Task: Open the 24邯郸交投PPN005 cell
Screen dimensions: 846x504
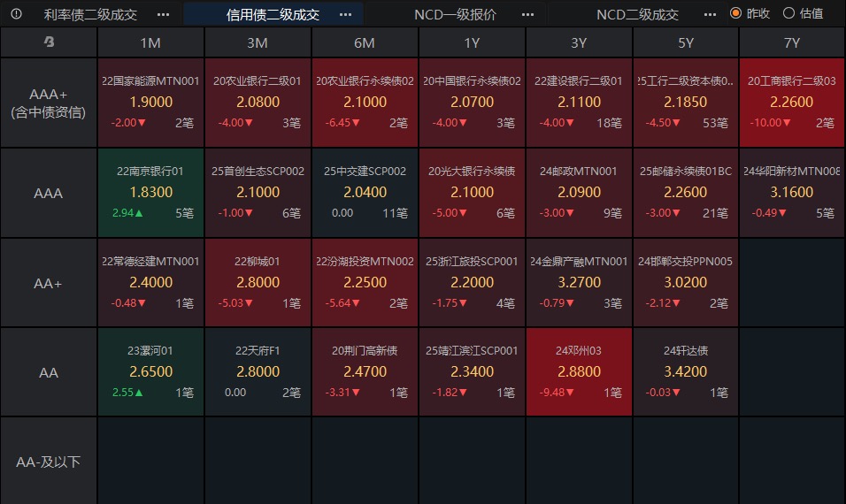Action: 686,283
